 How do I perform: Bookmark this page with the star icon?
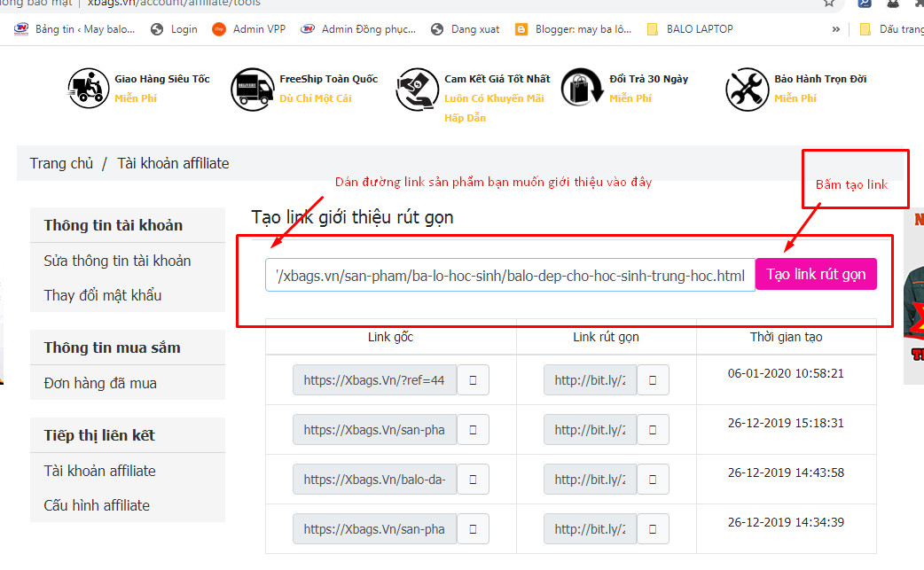(828, 3)
